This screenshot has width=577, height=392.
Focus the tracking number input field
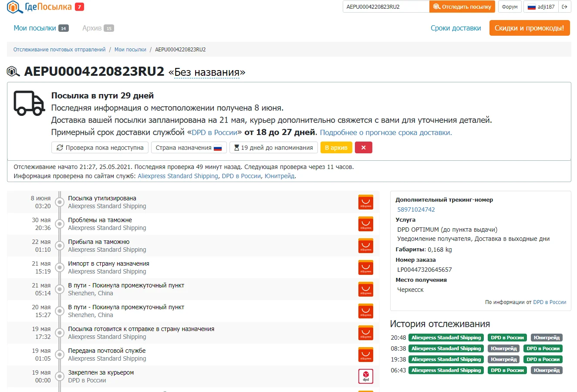386,7
